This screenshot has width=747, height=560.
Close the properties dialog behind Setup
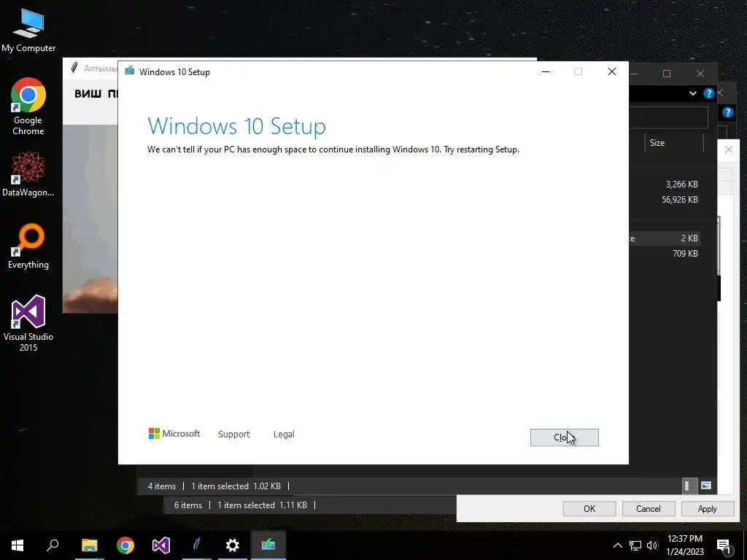click(x=729, y=149)
